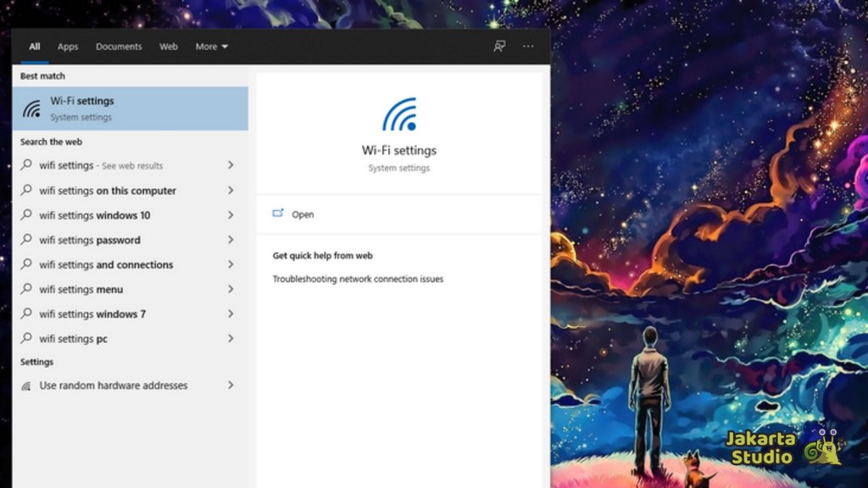This screenshot has width=868, height=488.
Task: Click search icon beside 'wifi settings password'
Action: tap(27, 240)
